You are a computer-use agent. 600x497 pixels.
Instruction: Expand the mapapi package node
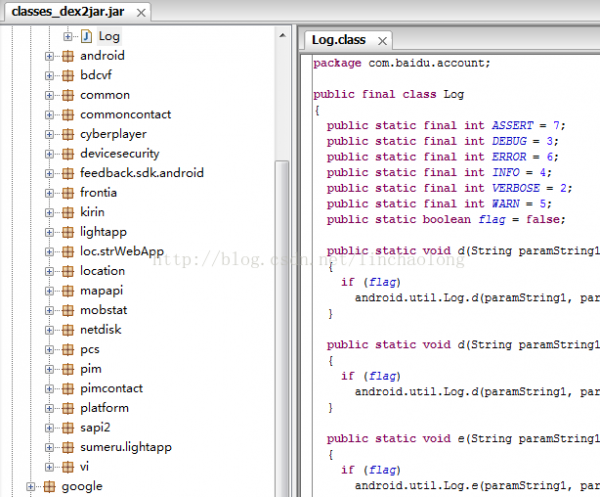(x=49, y=291)
